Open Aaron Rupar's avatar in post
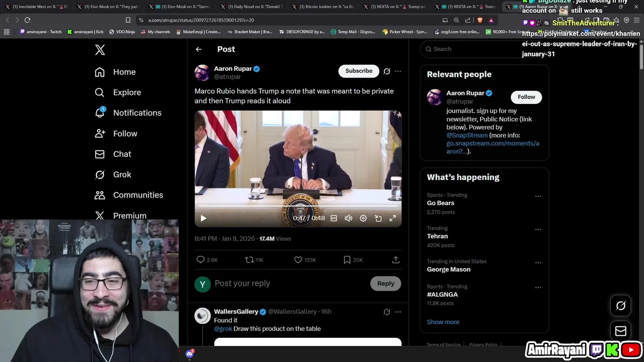This screenshot has height=362, width=644. click(202, 72)
